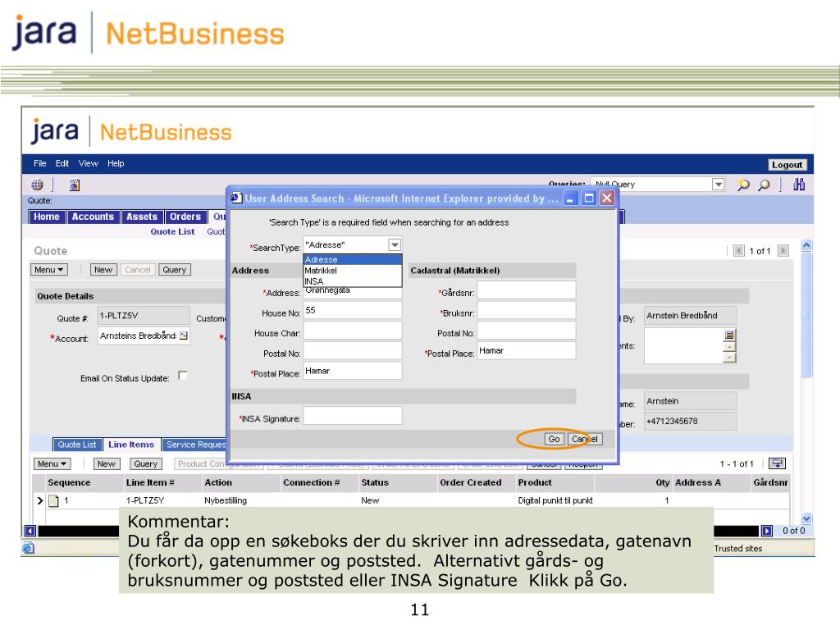Click the Line Item # column header
The width and height of the screenshot is (840, 630).
point(151,482)
